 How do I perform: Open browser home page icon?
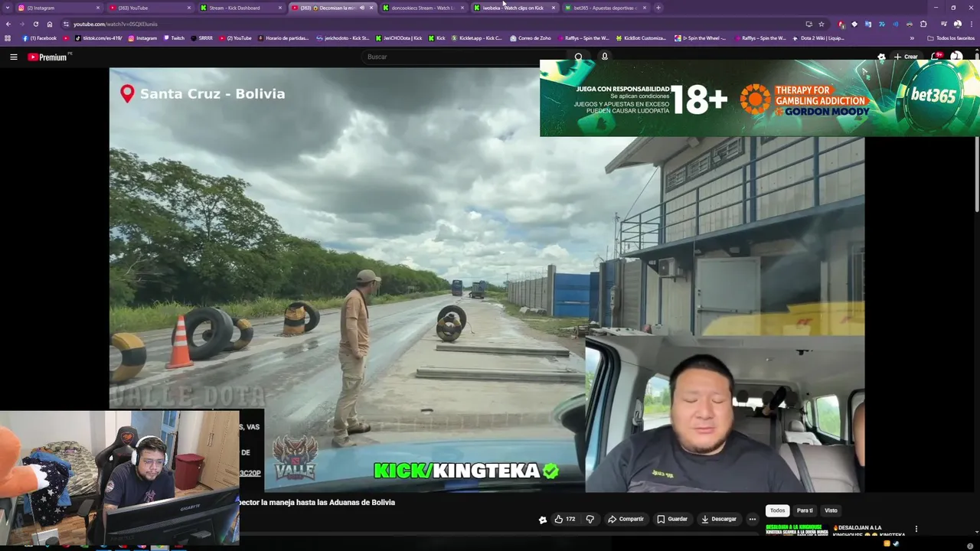[50, 24]
